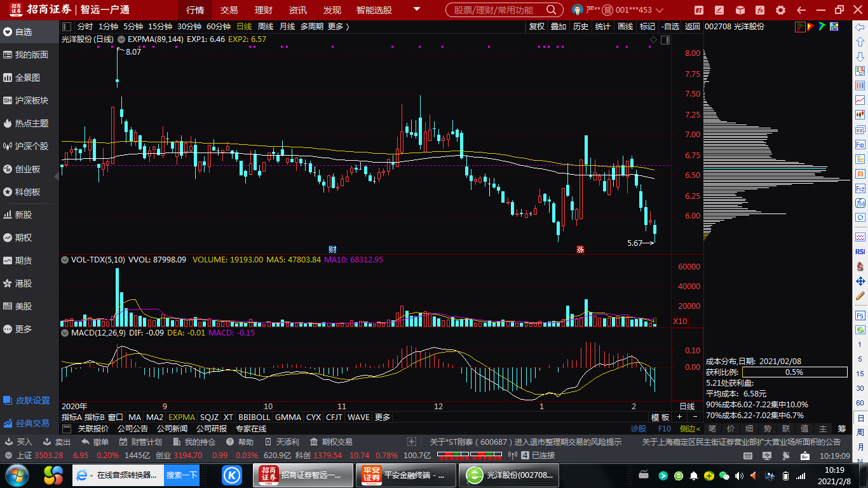Click 搜索一下 search button on taskbar
The width and height of the screenshot is (868, 488).
pyautogui.click(x=182, y=475)
